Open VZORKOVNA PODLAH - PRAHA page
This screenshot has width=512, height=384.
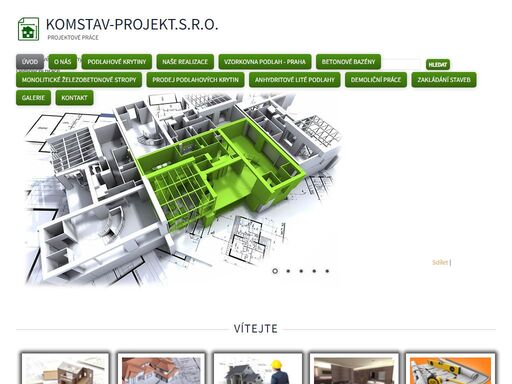265,62
